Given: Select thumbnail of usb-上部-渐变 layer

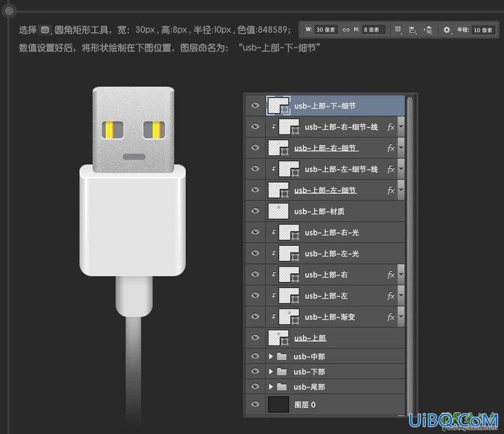Looking at the screenshot, I should [289, 316].
